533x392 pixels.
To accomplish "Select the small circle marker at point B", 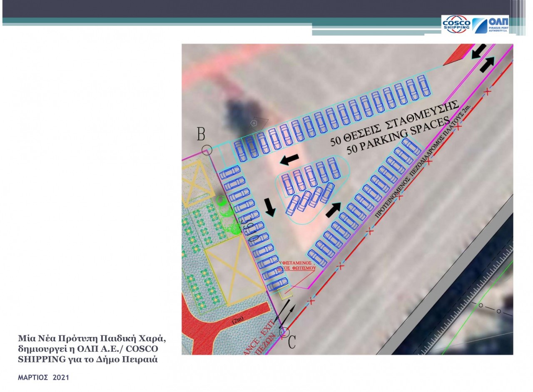I will coord(207,149).
